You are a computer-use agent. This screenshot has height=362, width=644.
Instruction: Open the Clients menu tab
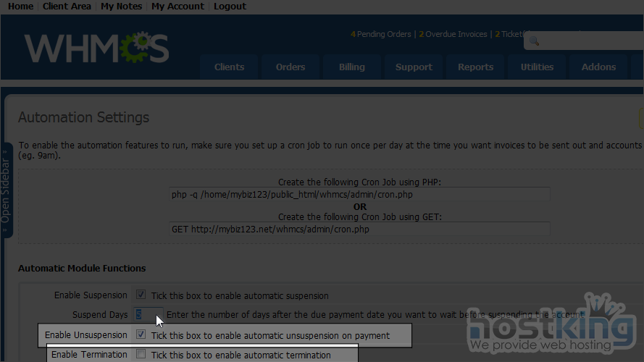(229, 67)
